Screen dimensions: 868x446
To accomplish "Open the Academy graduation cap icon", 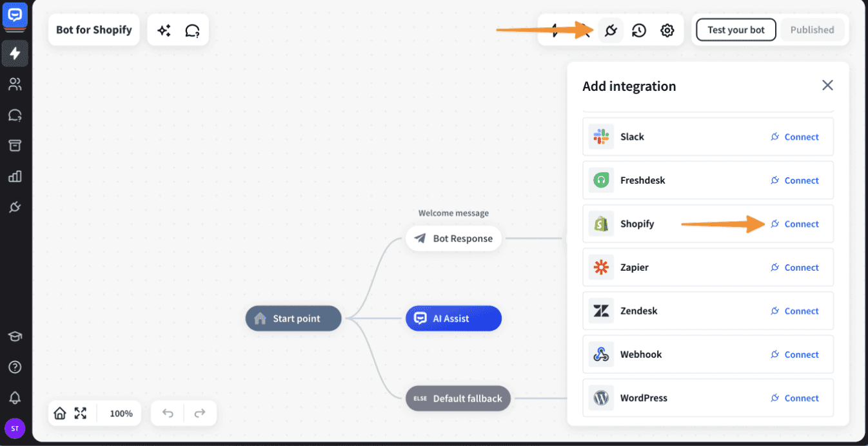I will [15, 336].
